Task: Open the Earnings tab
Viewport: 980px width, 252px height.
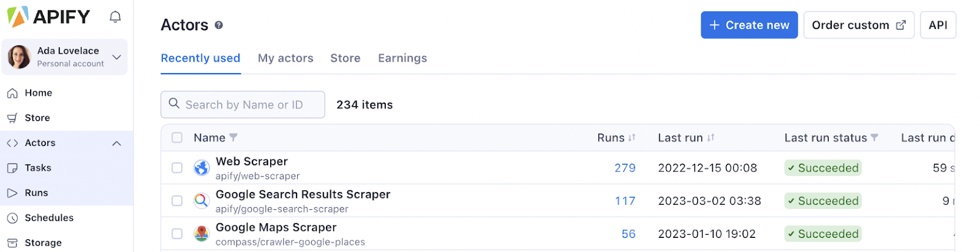Action: coord(402,58)
